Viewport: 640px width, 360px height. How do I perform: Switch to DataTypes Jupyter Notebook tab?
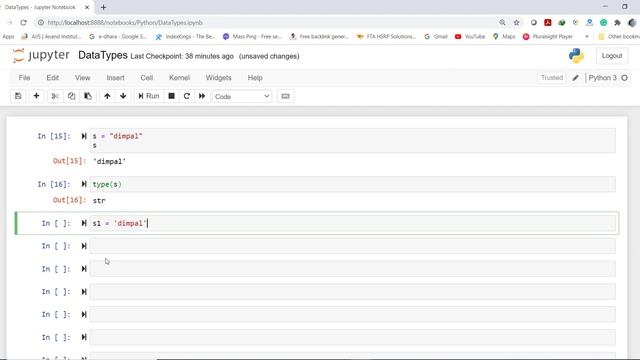44,7
